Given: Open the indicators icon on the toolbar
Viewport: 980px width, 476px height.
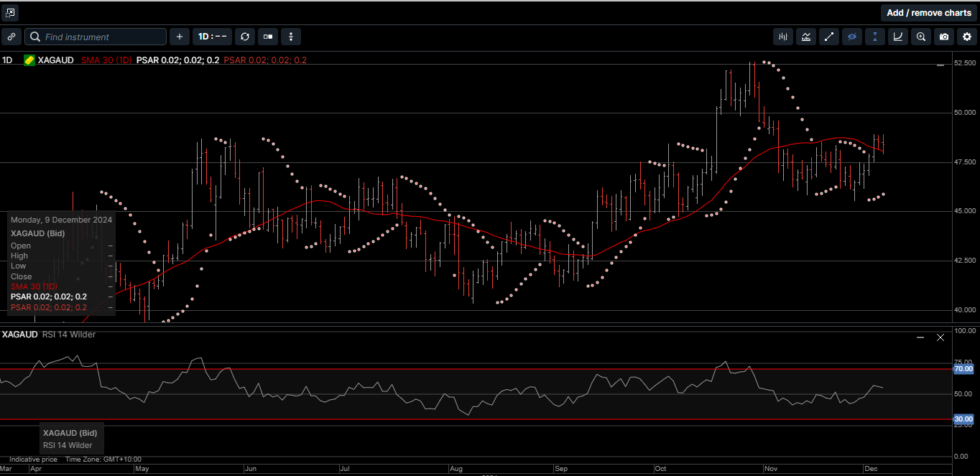Looking at the screenshot, I should [805, 37].
